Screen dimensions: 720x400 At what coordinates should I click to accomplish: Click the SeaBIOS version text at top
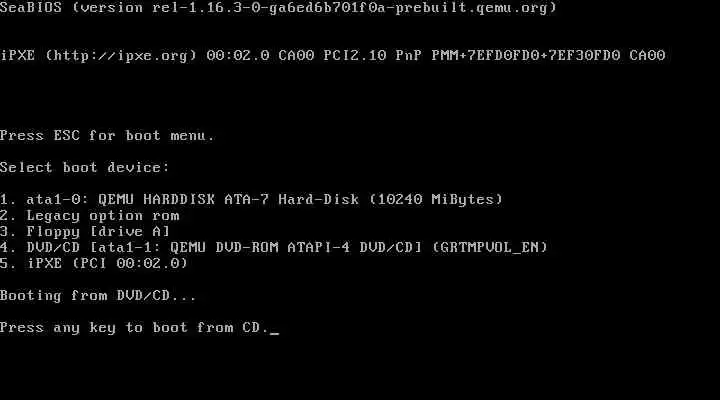tap(278, 8)
